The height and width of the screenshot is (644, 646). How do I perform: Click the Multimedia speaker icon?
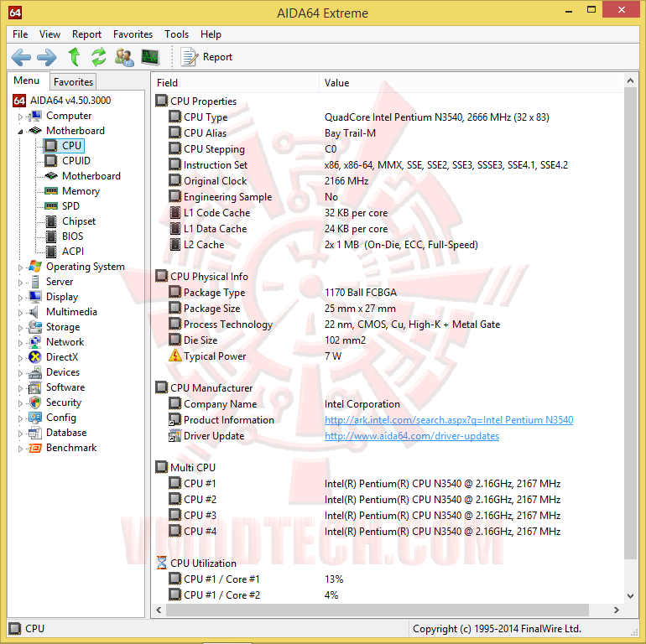(x=34, y=312)
